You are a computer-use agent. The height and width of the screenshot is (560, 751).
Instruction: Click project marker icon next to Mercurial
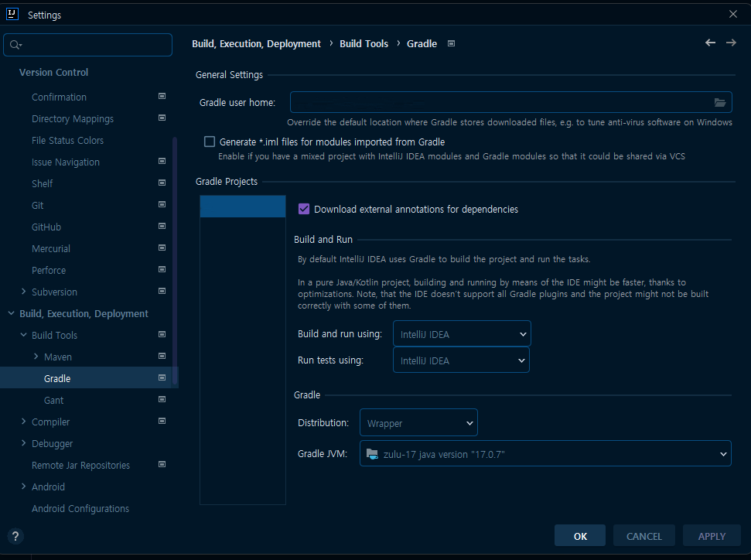pos(162,248)
